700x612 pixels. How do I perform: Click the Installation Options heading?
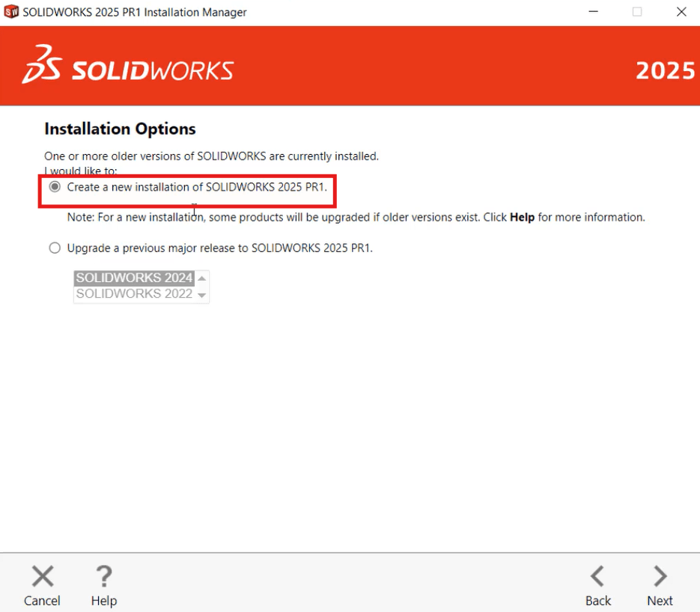tap(120, 128)
